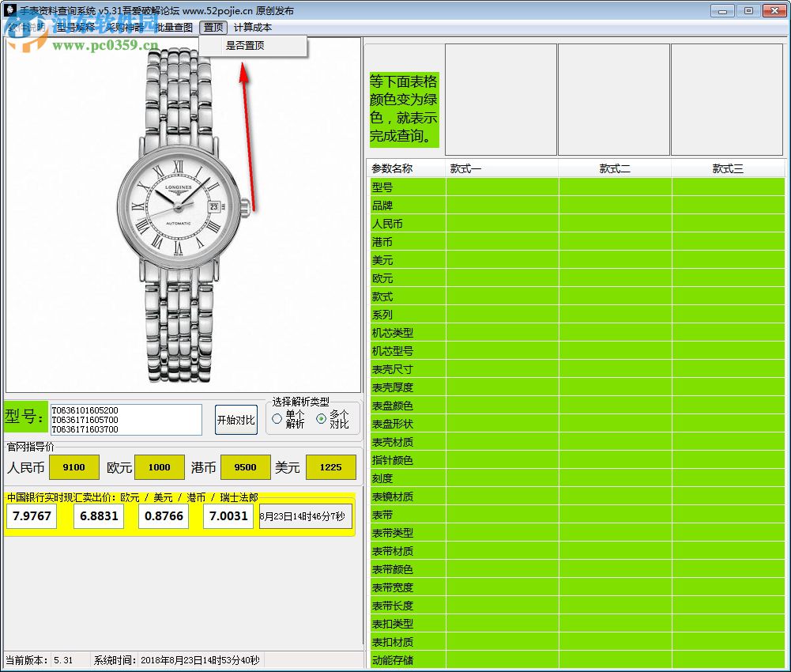The image size is (791, 672).
Task: Select the 刻度 row
Action: coord(578,478)
